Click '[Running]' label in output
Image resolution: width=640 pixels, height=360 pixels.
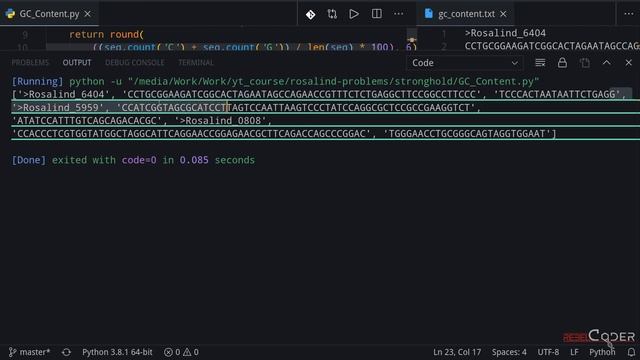point(38,81)
